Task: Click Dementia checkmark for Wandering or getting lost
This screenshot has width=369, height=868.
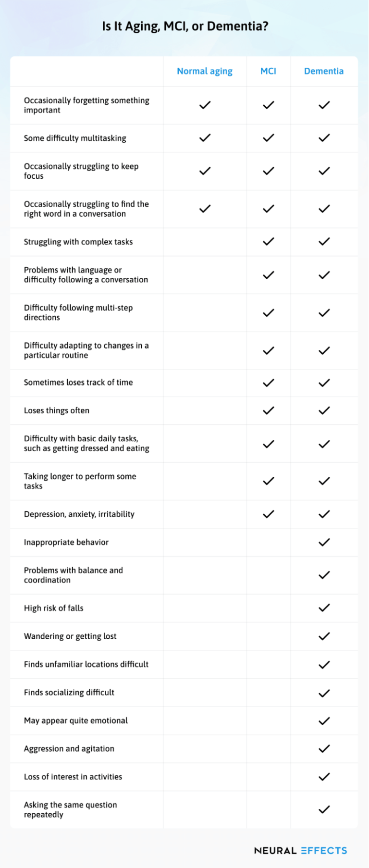Action: (x=324, y=636)
